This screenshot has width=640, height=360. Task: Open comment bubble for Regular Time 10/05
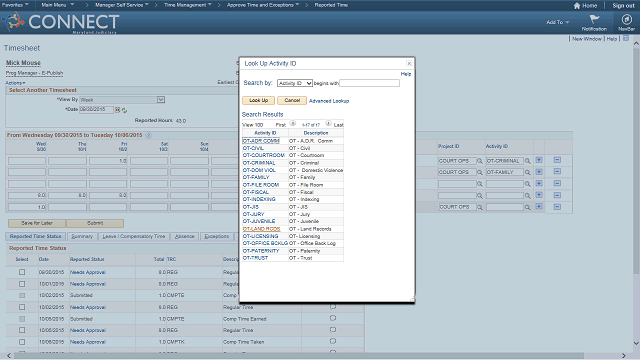pyautogui.click(x=333, y=329)
